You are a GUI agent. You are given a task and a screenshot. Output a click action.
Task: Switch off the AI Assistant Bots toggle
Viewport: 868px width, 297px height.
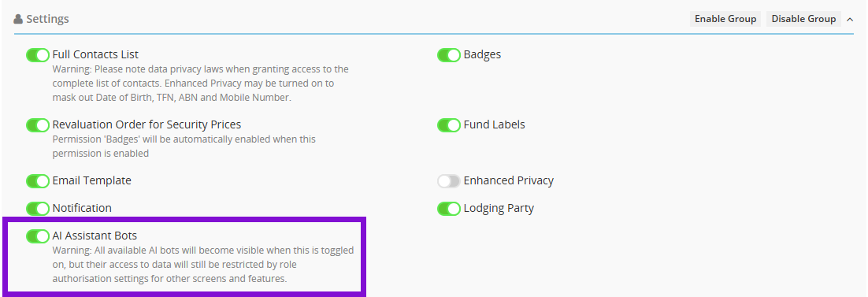tap(38, 236)
